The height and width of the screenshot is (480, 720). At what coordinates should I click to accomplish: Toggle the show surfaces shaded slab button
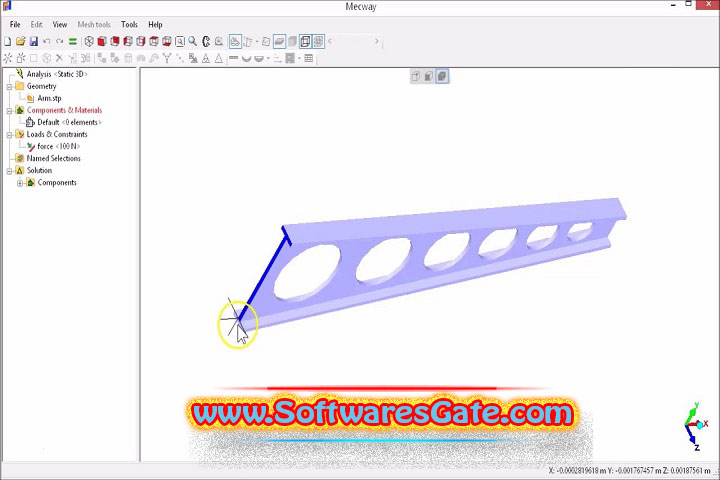point(279,42)
